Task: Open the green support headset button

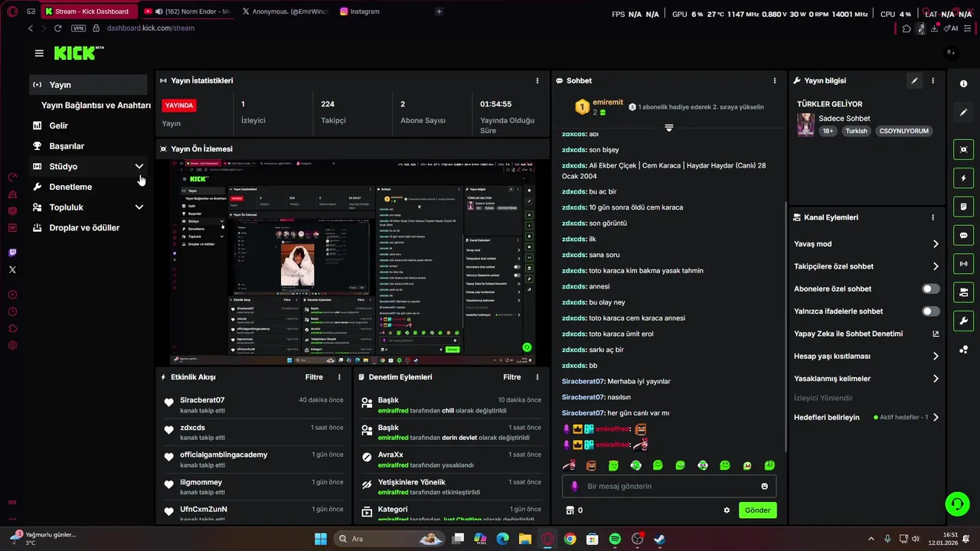Action: [x=957, y=504]
